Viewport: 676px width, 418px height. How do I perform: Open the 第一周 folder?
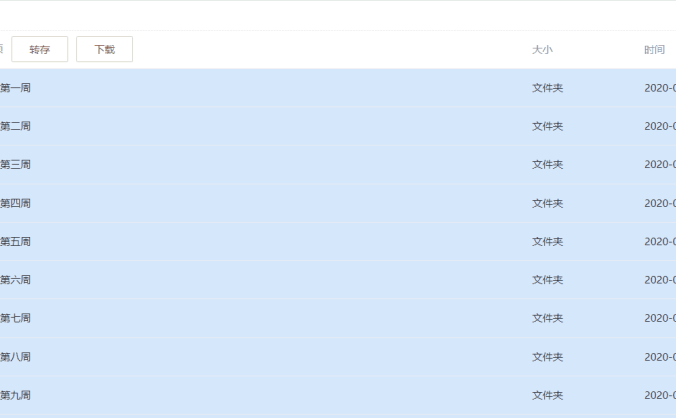[x=16, y=88]
